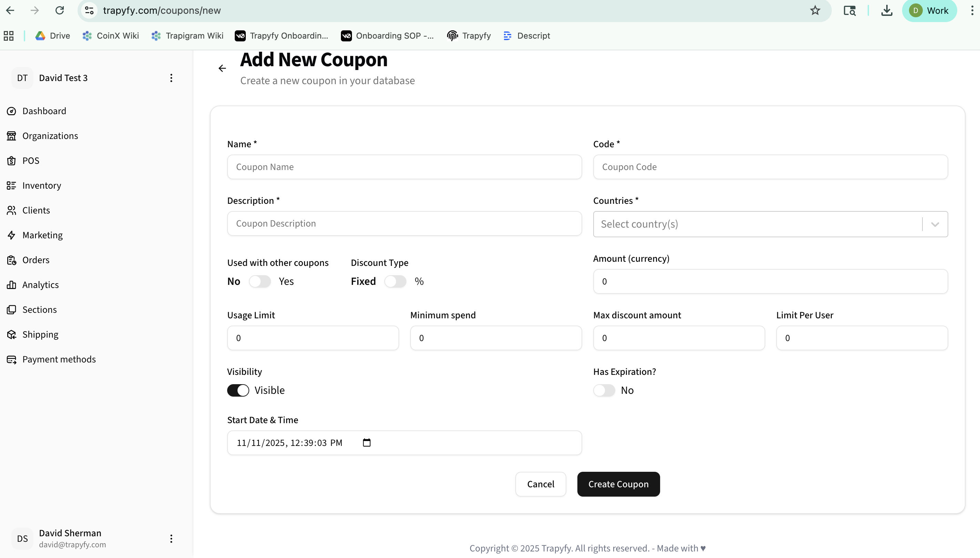Image resolution: width=980 pixels, height=558 pixels.
Task: Open the calendar picker icon in date field
Action: 366,443
